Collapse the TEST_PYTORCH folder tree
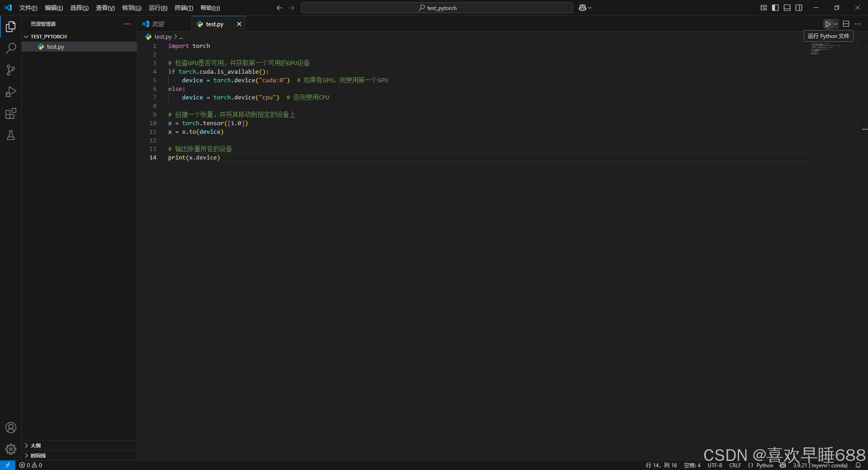The height and width of the screenshot is (470, 868). 27,36
